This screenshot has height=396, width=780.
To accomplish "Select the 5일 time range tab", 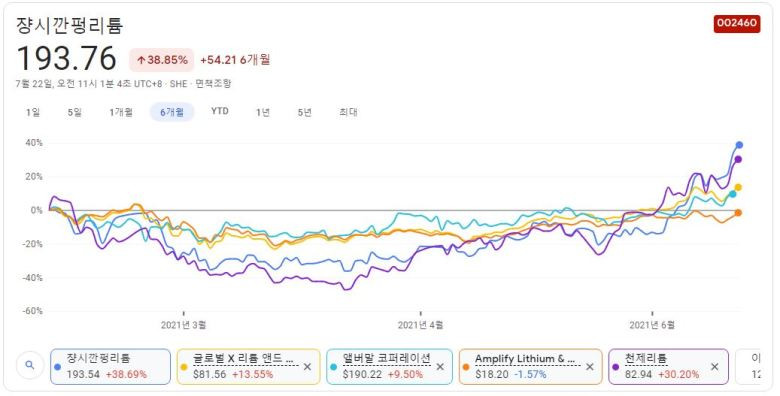I will tap(75, 112).
